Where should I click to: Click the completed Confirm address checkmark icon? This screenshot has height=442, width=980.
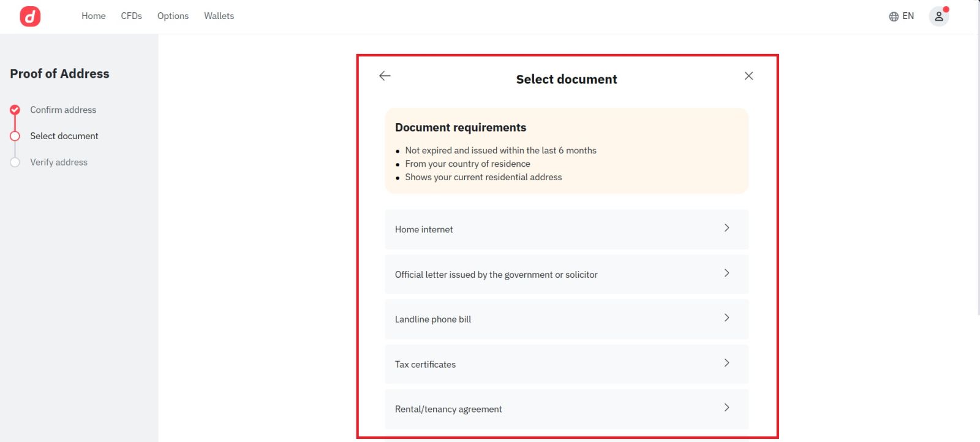pyautogui.click(x=15, y=110)
